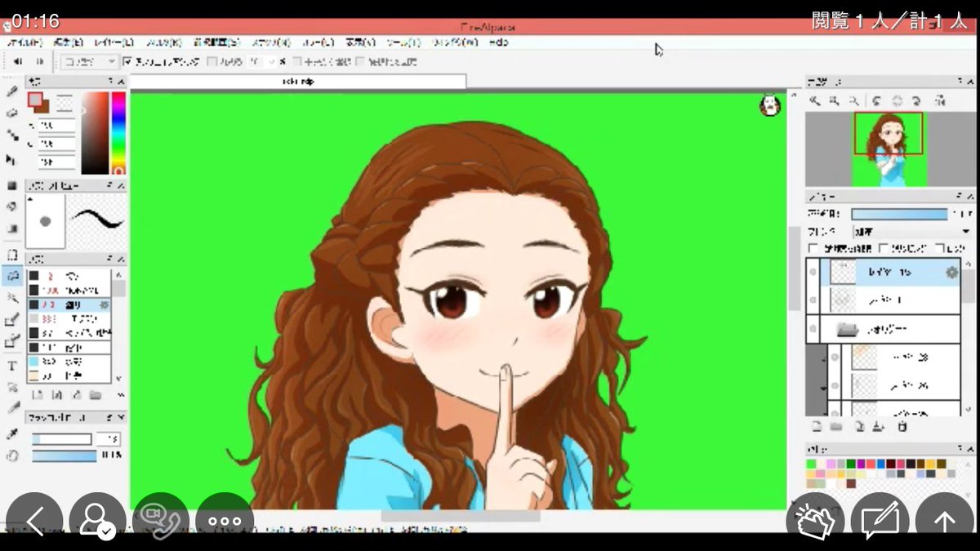Open the Edit menu
Screen dimensions: 980x551
point(68,42)
